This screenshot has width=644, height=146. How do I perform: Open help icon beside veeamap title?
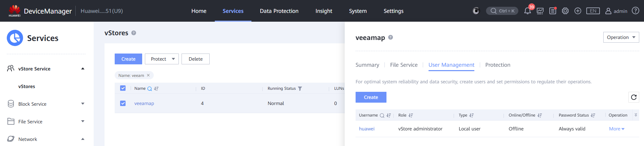pos(391,37)
